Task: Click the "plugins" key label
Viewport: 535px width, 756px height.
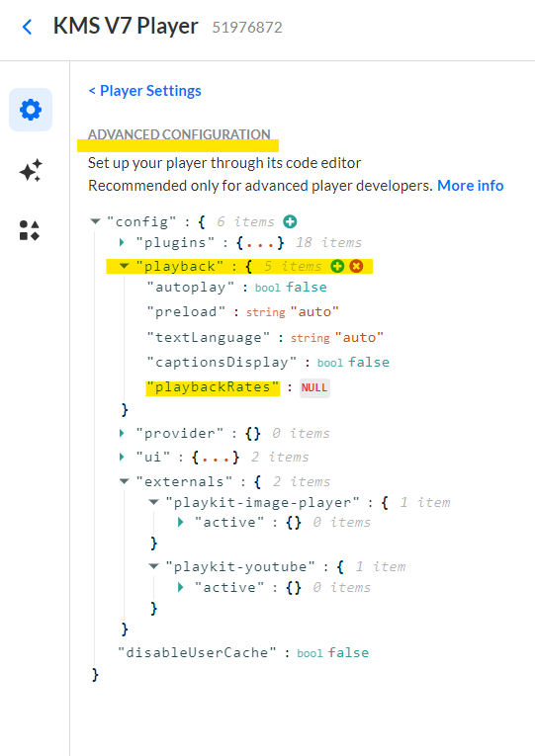Action: (x=175, y=242)
